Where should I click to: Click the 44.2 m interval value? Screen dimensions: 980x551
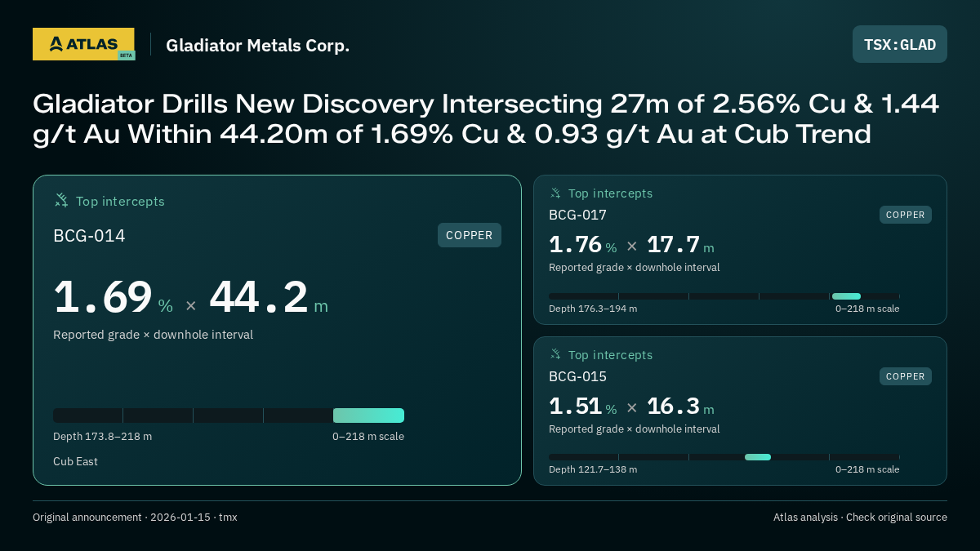point(269,297)
